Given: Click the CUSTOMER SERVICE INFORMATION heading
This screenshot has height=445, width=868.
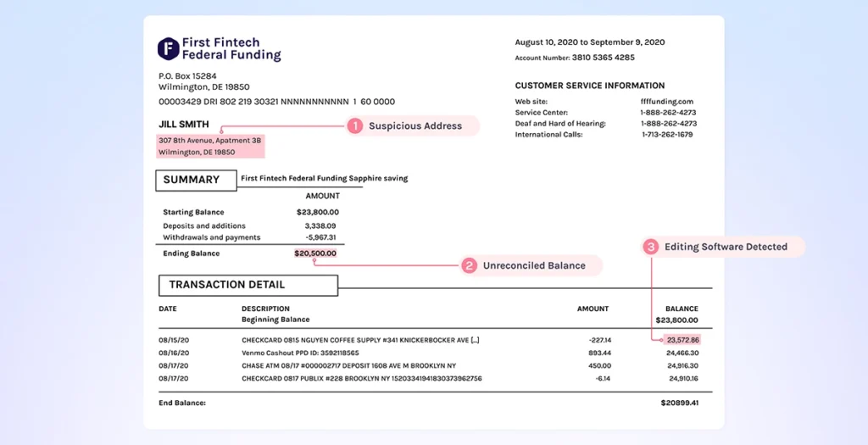Looking at the screenshot, I should point(590,86).
